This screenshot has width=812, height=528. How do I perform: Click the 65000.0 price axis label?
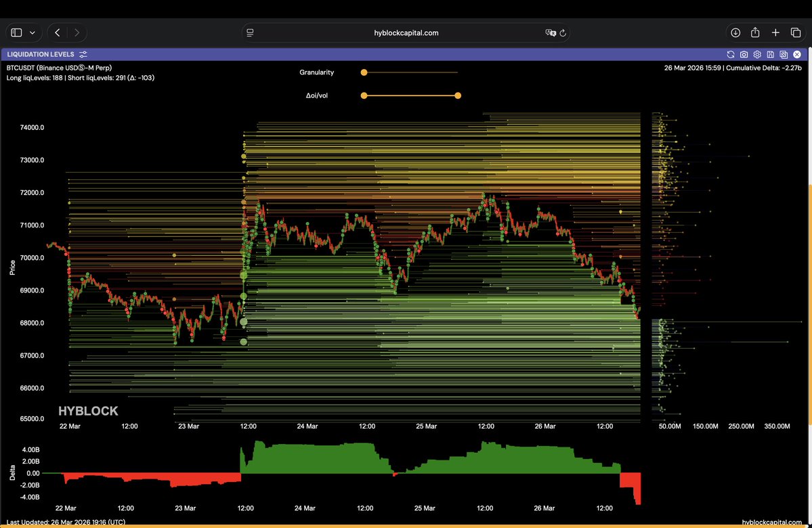point(32,419)
